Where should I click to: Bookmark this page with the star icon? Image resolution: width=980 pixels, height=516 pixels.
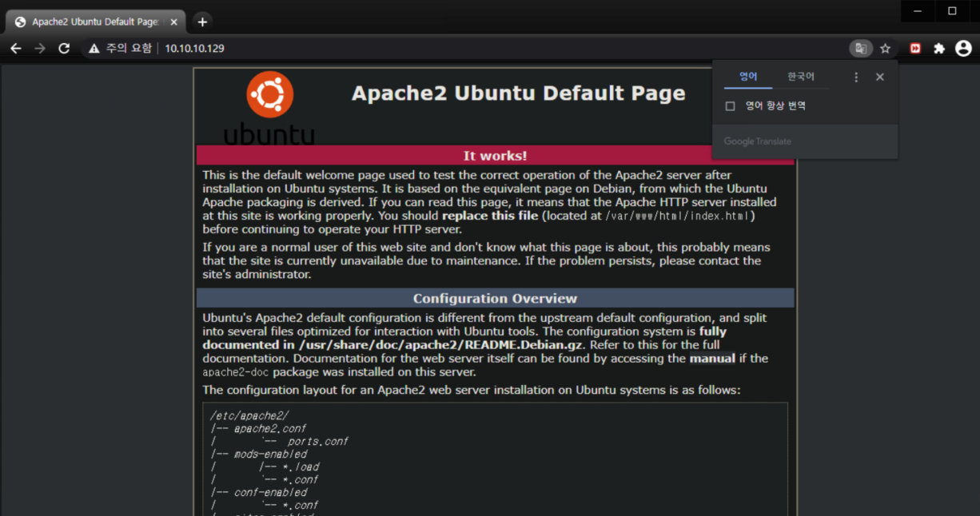885,49
